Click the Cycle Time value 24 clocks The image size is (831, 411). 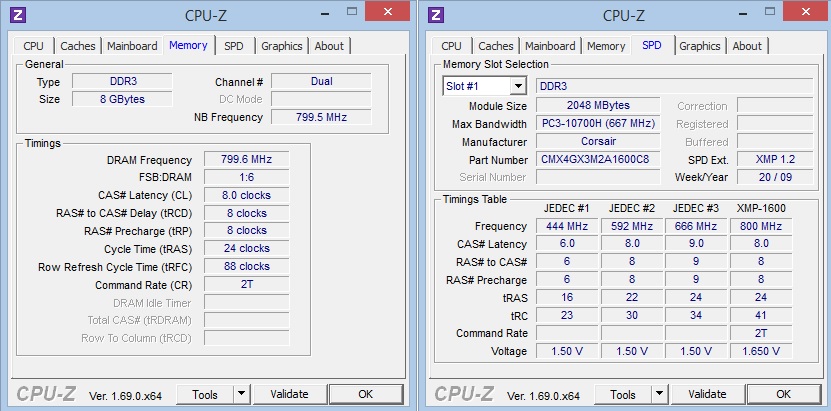click(246, 248)
